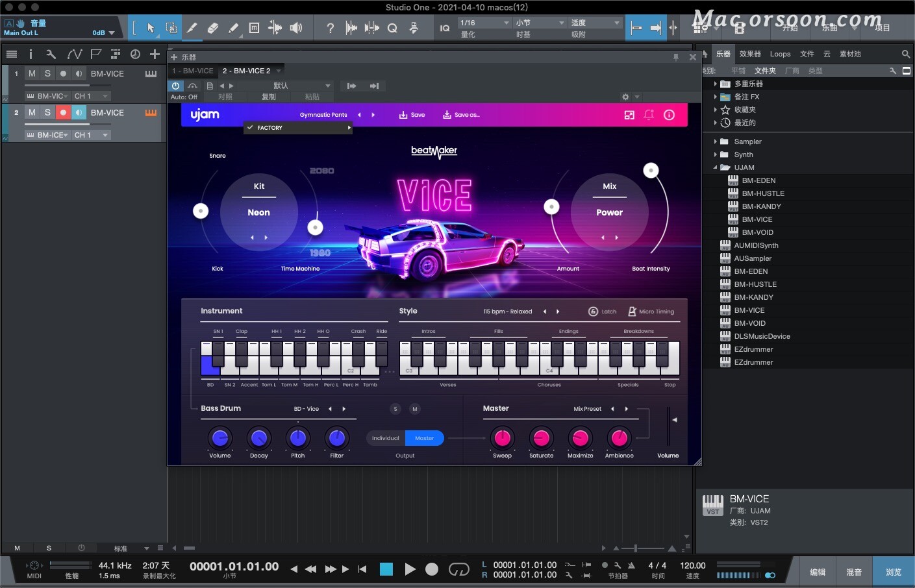
Task: Solo track 1 BM-VICE
Action: tap(47, 74)
